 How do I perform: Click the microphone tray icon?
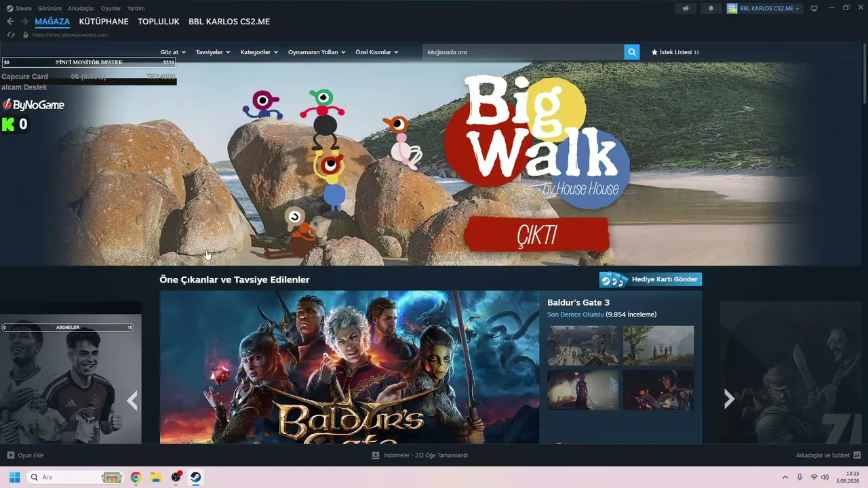[800, 477]
